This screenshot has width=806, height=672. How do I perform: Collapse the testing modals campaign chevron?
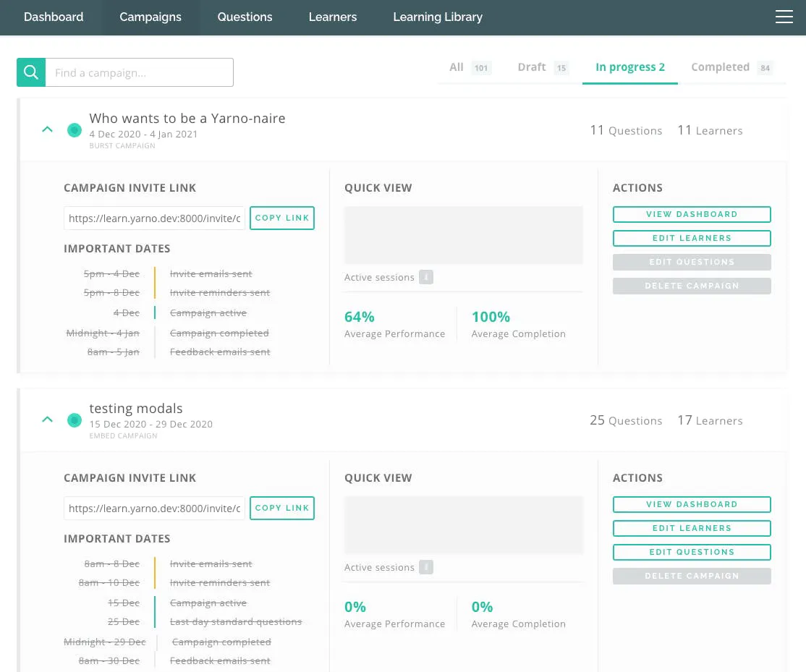tap(47, 420)
